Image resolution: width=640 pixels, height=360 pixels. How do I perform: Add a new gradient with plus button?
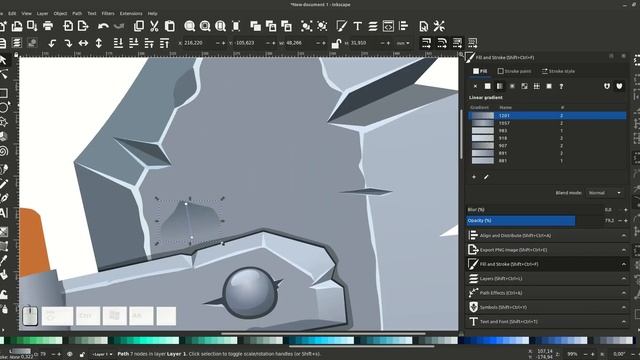tap(474, 177)
